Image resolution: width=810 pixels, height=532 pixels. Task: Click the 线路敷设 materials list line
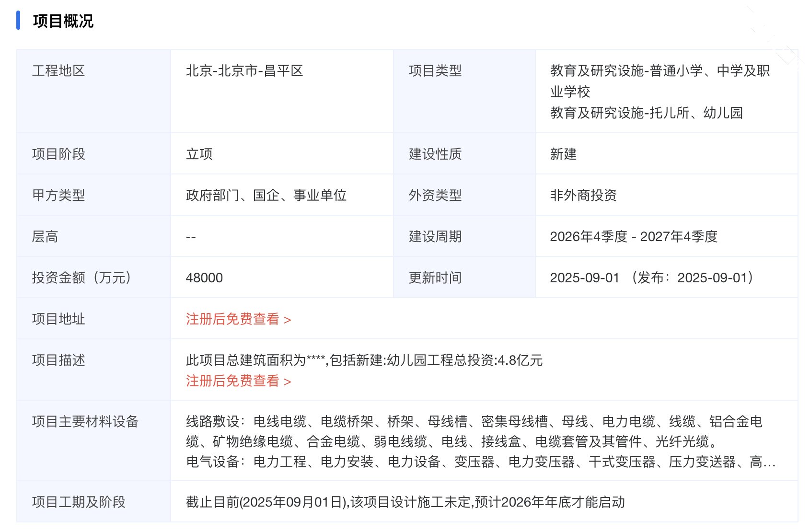coord(474,422)
